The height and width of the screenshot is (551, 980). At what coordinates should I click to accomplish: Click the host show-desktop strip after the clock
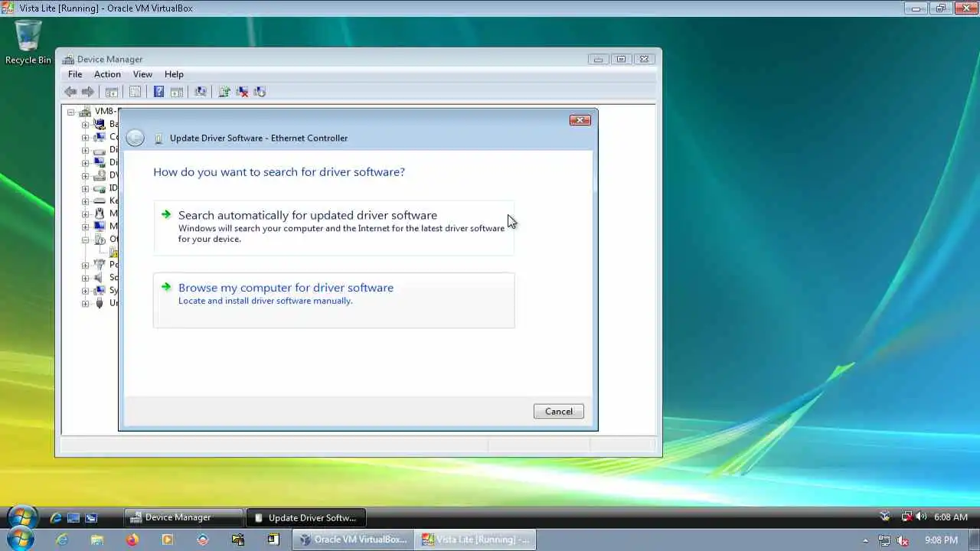(975, 540)
